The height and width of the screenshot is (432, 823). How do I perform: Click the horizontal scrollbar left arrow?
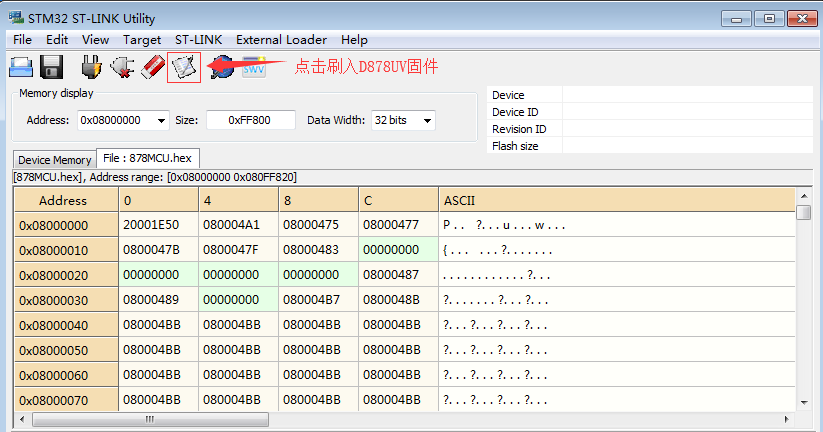click(x=22, y=419)
